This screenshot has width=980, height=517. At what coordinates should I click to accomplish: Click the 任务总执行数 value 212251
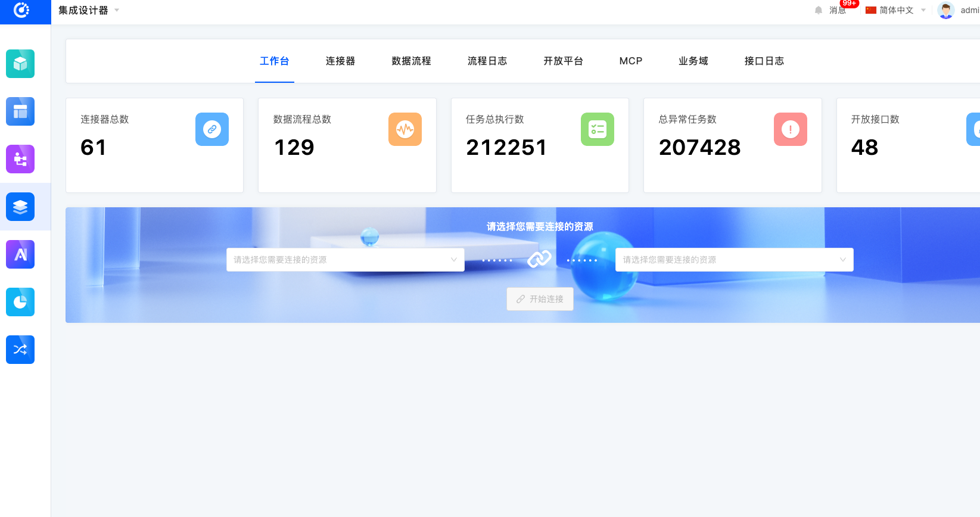tap(506, 147)
